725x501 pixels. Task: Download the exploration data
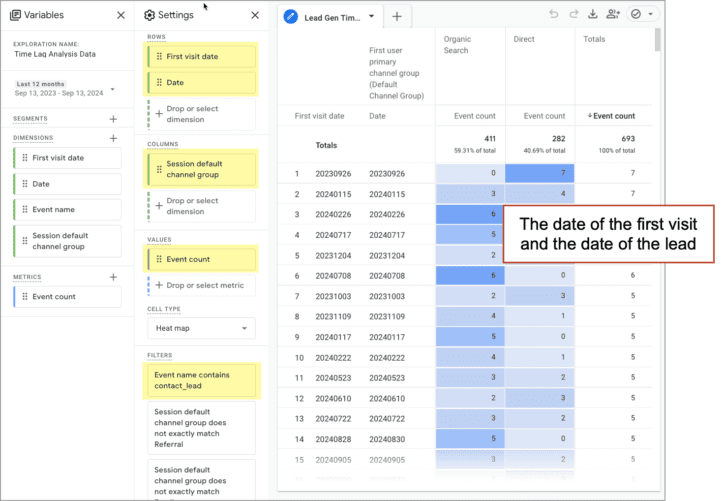592,15
